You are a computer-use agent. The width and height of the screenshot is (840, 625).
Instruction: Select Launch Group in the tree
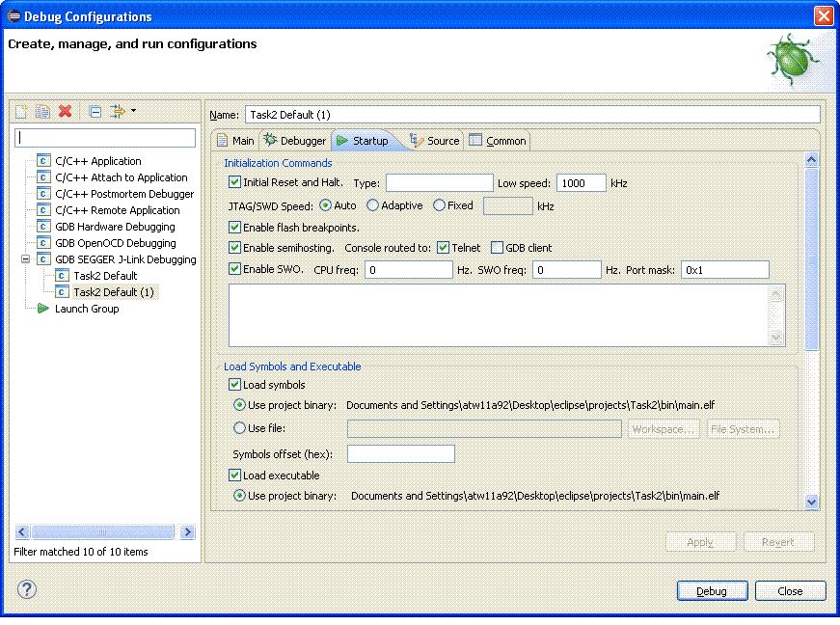(87, 309)
